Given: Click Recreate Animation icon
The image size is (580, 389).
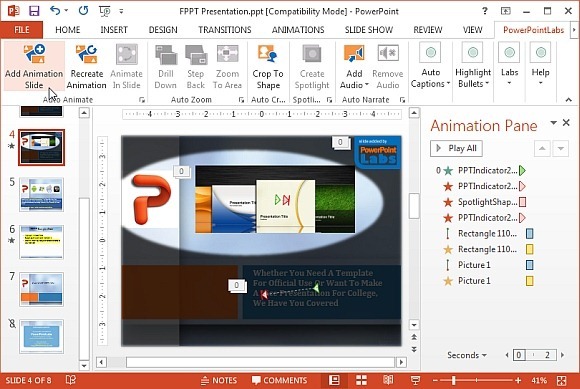Looking at the screenshot, I should [86, 54].
